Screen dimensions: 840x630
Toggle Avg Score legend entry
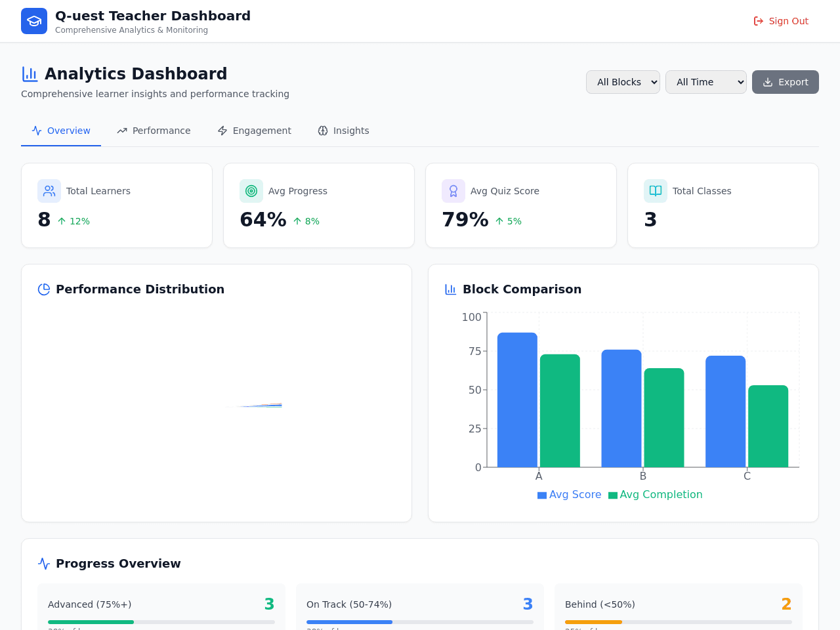(x=569, y=495)
